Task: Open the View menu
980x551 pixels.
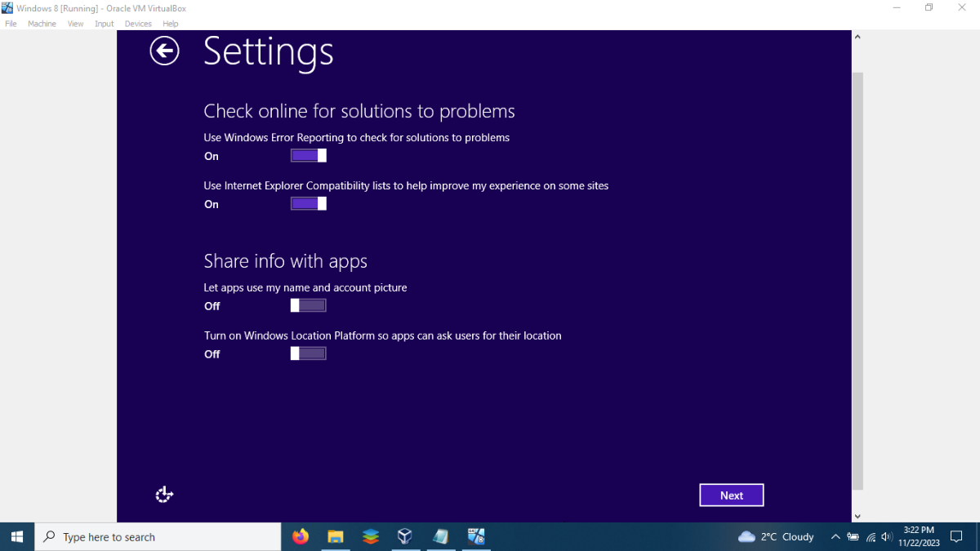Action: (x=75, y=24)
